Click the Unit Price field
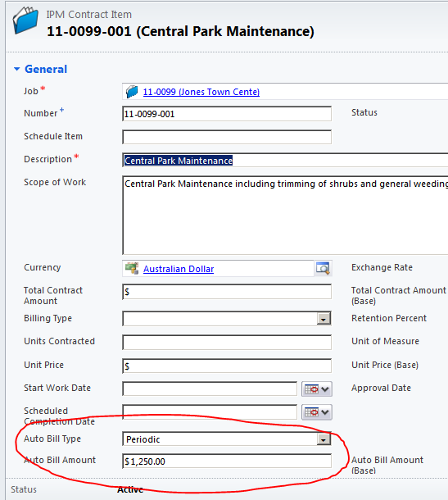448x500 pixels. point(227,366)
